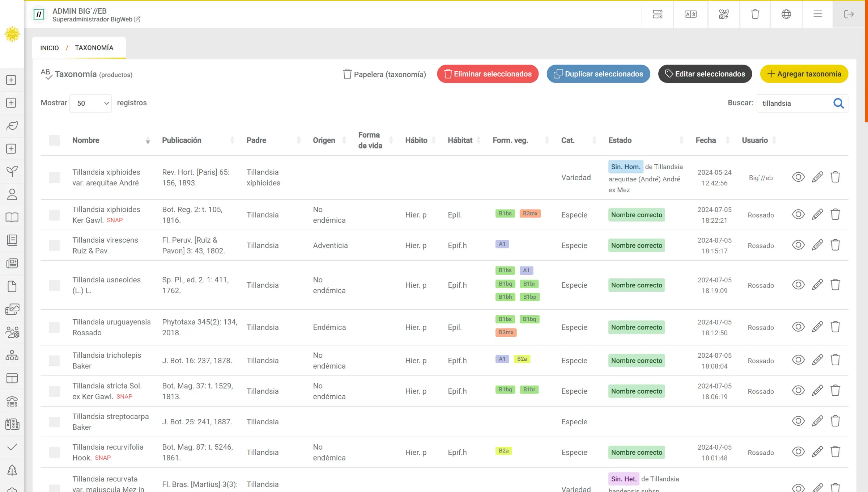This screenshot has width=868, height=492.
Task: Open the hamburger menu in header
Action: point(817,14)
